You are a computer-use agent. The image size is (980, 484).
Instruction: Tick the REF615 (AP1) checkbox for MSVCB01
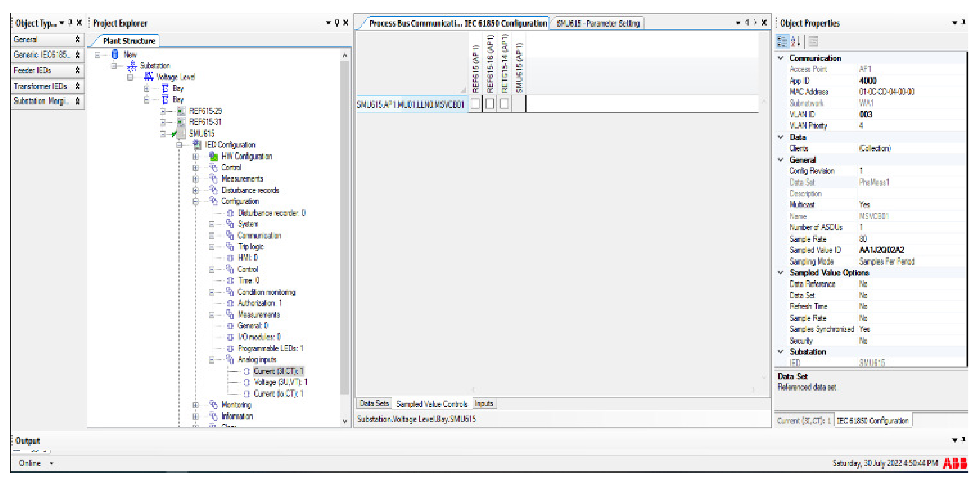tap(475, 104)
